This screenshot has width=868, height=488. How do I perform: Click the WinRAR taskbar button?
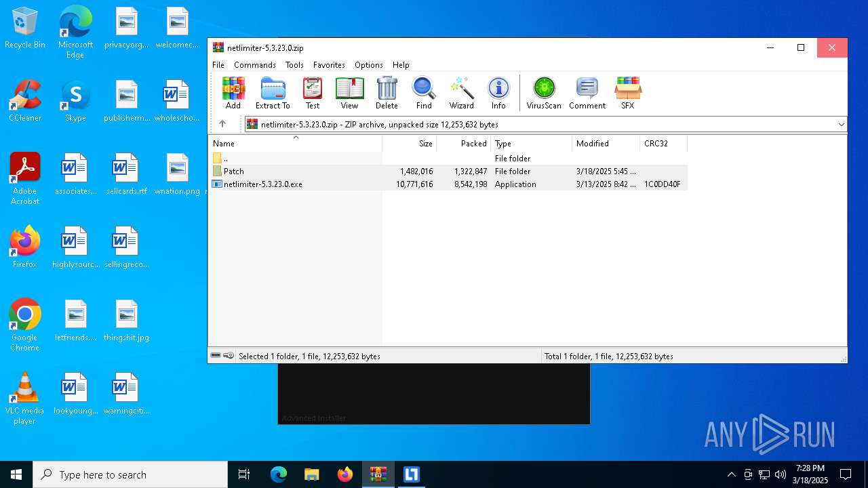pyautogui.click(x=378, y=474)
